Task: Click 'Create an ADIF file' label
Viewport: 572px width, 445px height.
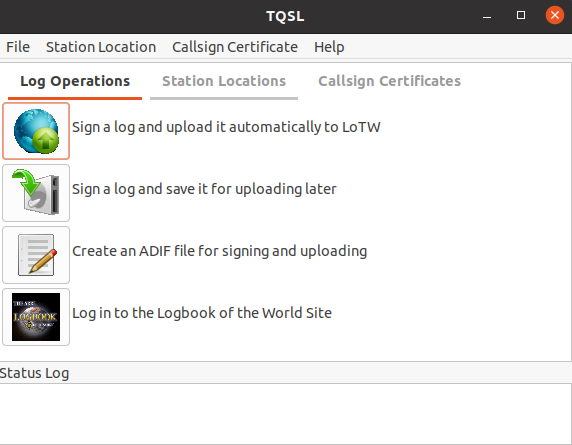Action: (220, 251)
